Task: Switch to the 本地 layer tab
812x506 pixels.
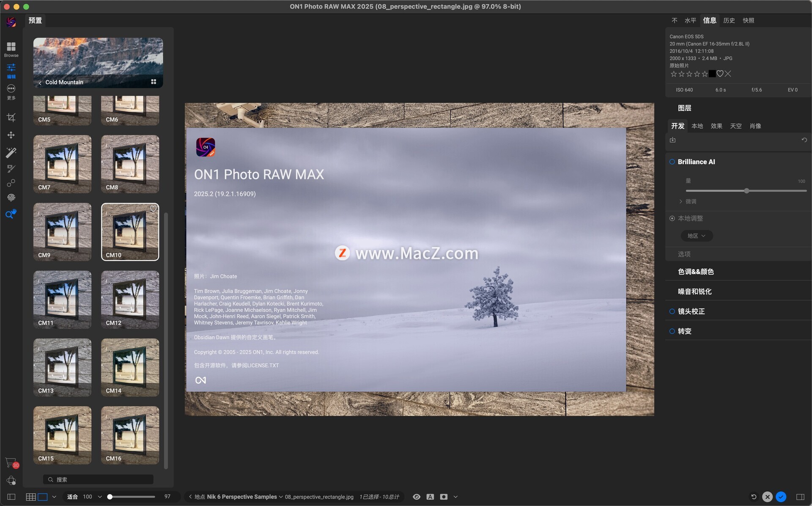Action: pyautogui.click(x=697, y=126)
